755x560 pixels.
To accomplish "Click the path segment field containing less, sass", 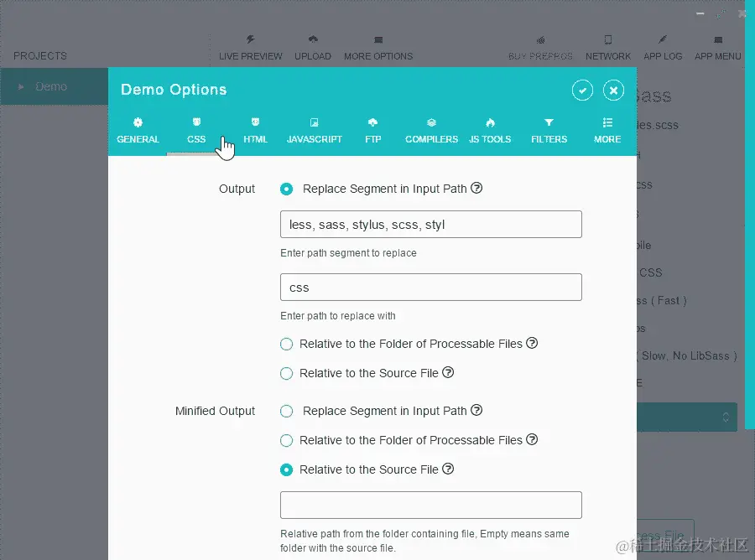I will click(x=431, y=224).
